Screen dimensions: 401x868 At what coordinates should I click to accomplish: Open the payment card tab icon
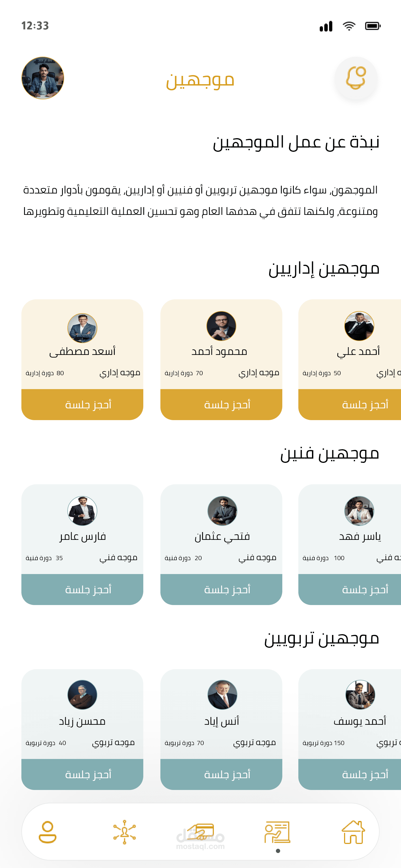point(201,832)
